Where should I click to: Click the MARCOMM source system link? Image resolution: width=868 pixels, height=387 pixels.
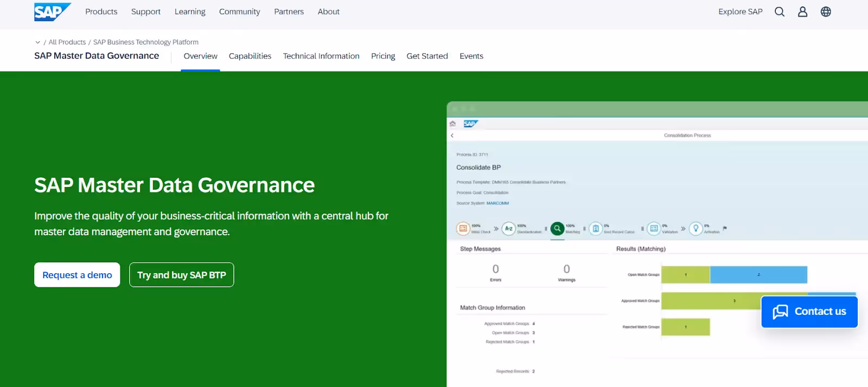click(x=497, y=203)
